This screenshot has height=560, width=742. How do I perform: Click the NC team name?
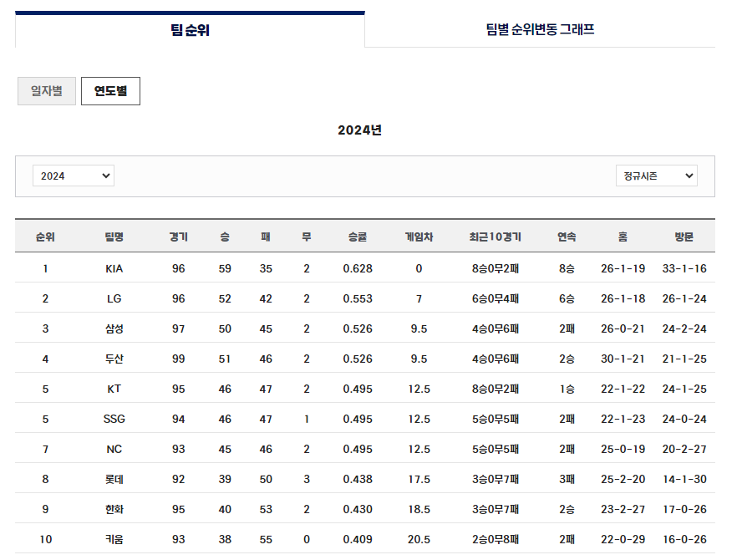click(x=114, y=449)
